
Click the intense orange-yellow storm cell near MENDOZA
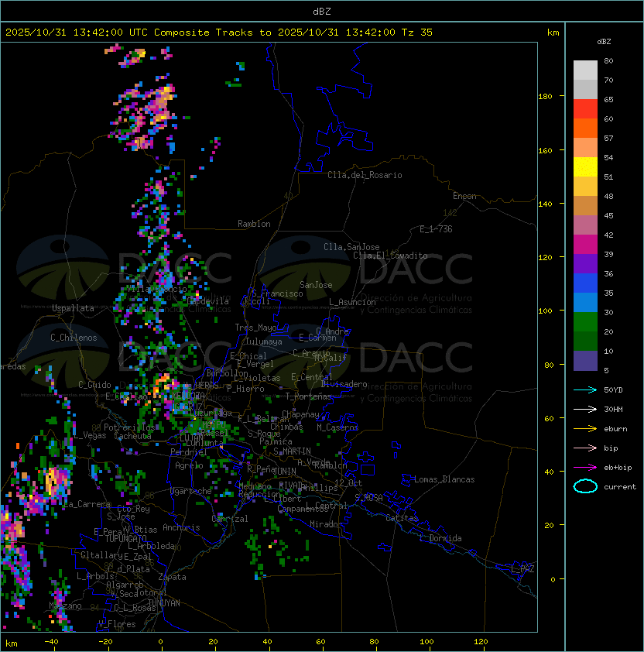point(163,383)
